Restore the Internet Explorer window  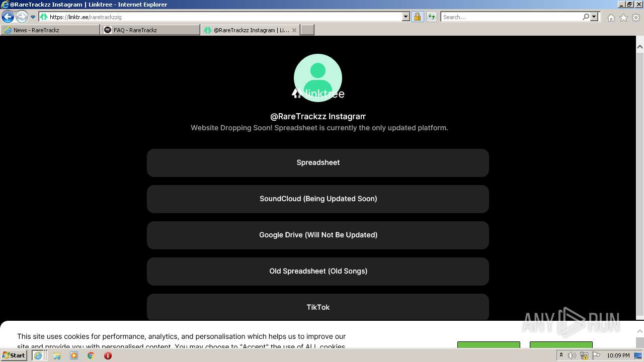[629, 4]
